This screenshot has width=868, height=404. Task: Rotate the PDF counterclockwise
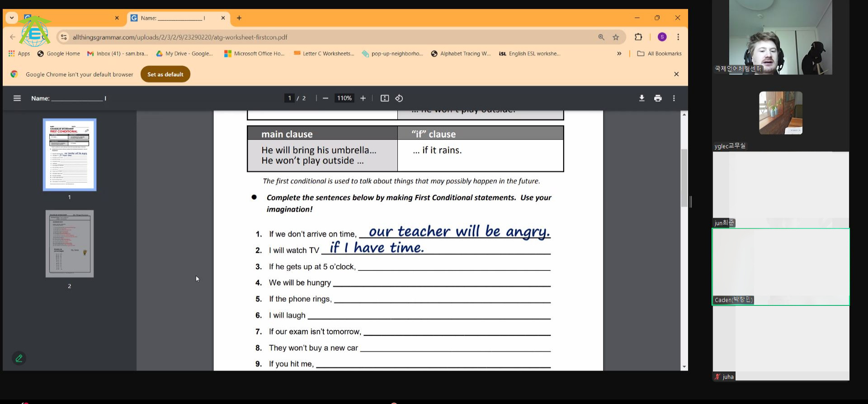coord(399,98)
